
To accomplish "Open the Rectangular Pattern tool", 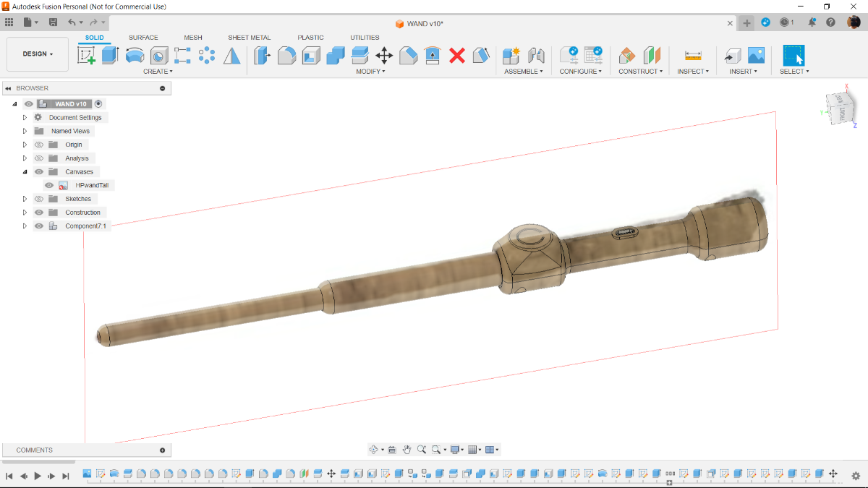I will click(x=182, y=56).
